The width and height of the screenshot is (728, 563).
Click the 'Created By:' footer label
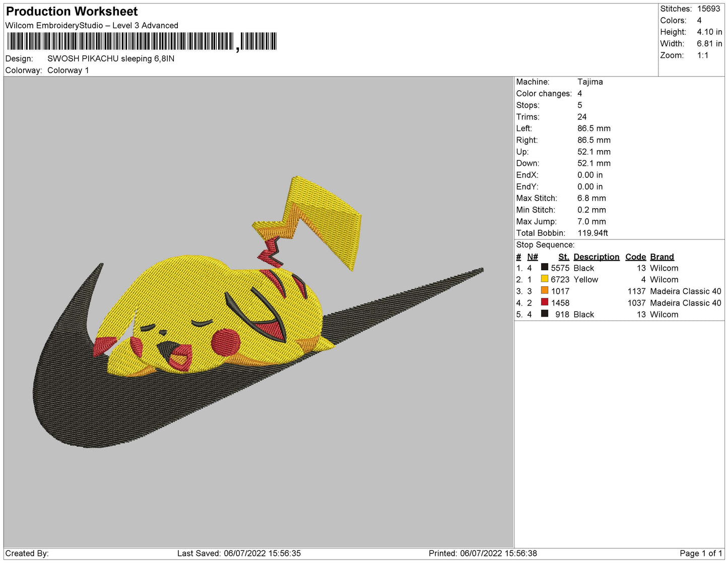[27, 553]
